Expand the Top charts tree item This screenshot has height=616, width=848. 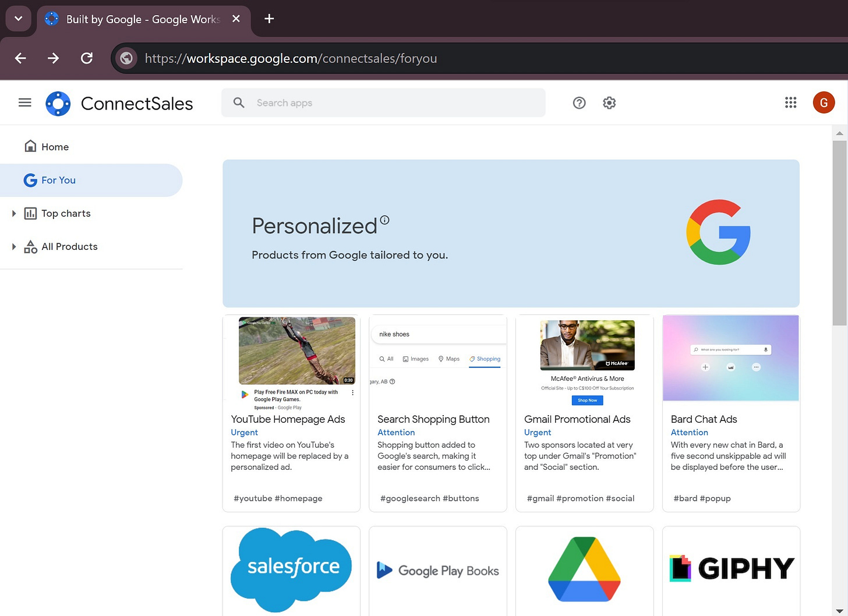[14, 214]
